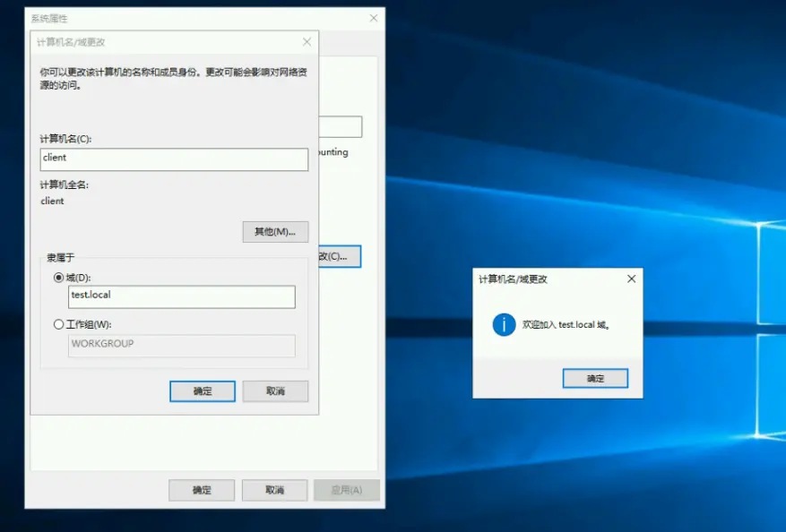The image size is (786, 532).
Task: Click the 系统属性 window title bar
Action: pos(179,18)
